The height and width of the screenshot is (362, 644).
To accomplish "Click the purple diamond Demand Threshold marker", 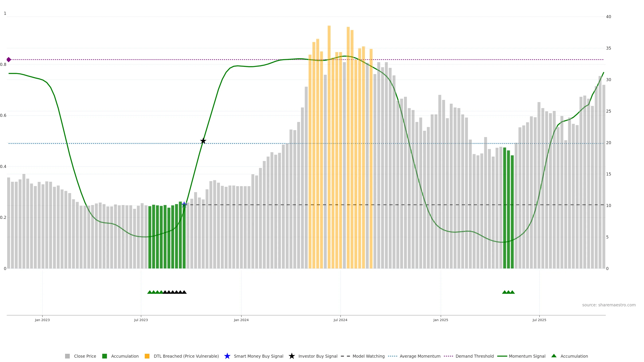I will click(9, 60).
